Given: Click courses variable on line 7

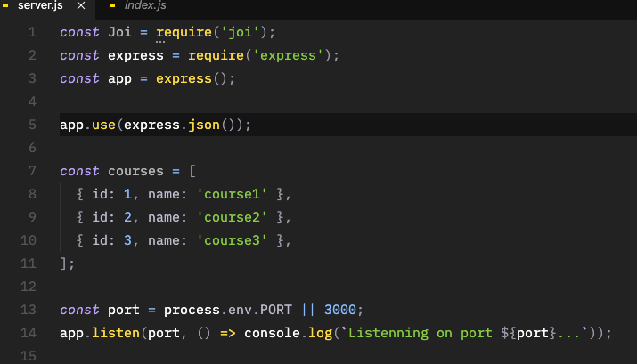Looking at the screenshot, I should (x=135, y=171).
